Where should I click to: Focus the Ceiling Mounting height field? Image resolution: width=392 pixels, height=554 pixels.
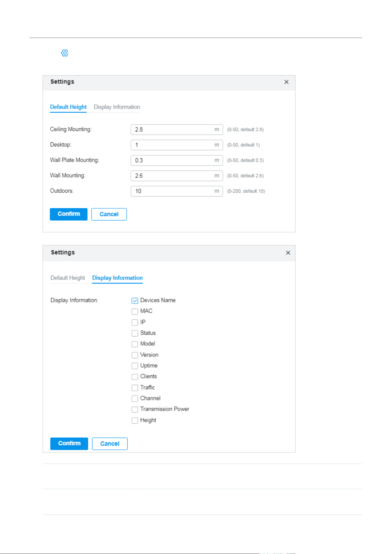pyautogui.click(x=177, y=130)
